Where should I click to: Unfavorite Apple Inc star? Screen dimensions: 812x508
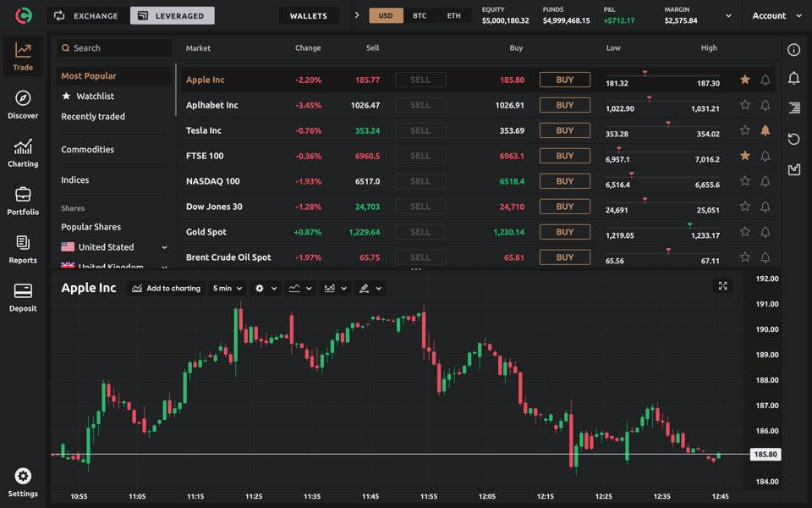point(745,80)
